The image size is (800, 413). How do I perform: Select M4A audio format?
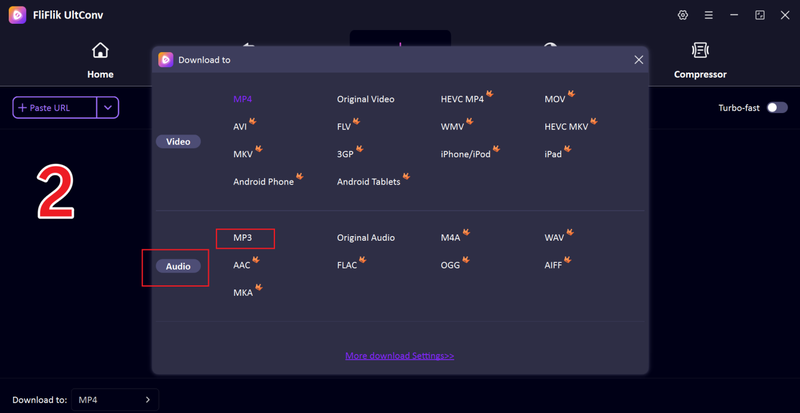click(451, 238)
